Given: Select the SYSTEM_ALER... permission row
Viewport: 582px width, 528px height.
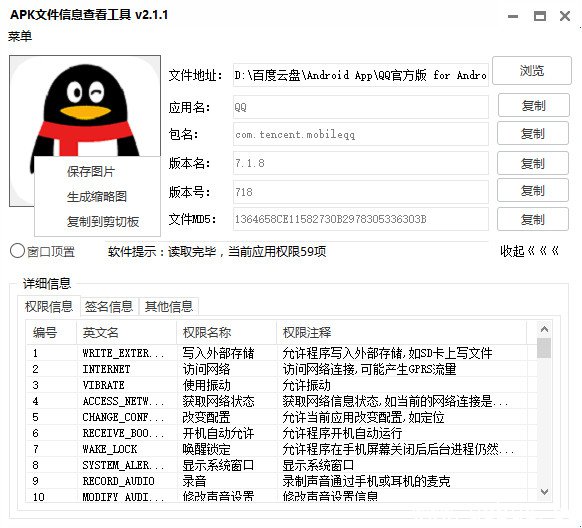Looking at the screenshot, I should tap(281, 465).
